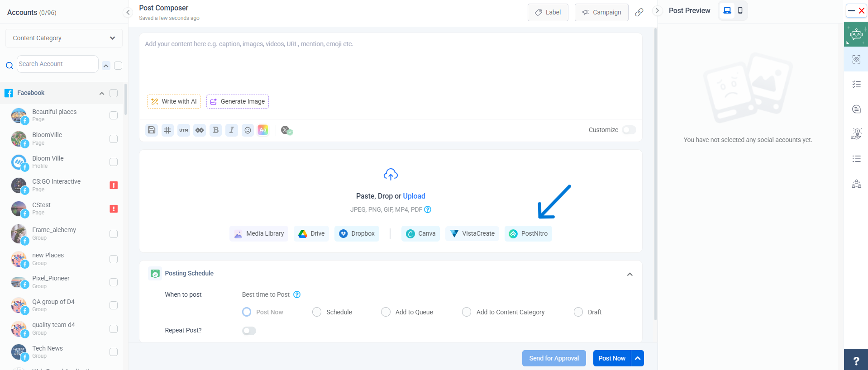Image resolution: width=868 pixels, height=370 pixels.
Task: Switch to mobile preview mode
Action: 740,10
